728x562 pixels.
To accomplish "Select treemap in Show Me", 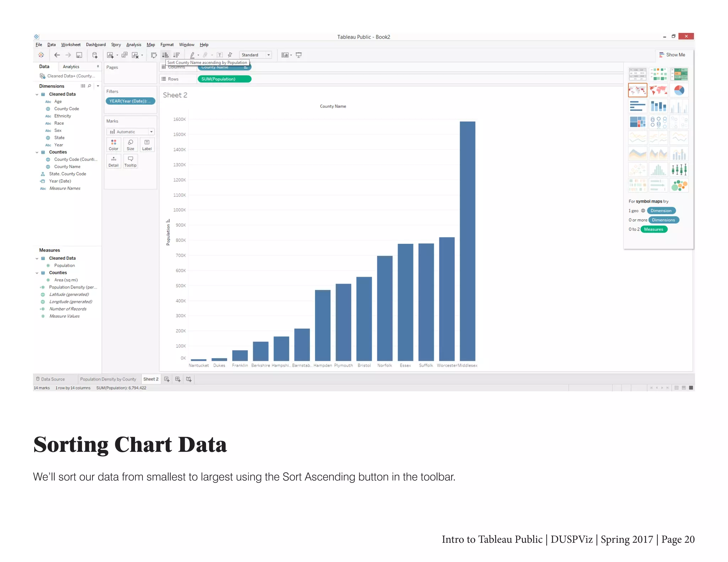I will pos(637,122).
